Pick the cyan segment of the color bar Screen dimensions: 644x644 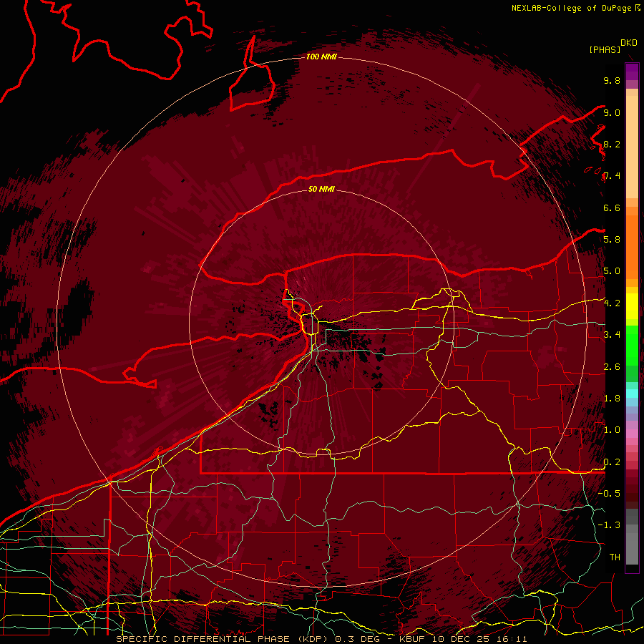[x=632, y=393]
